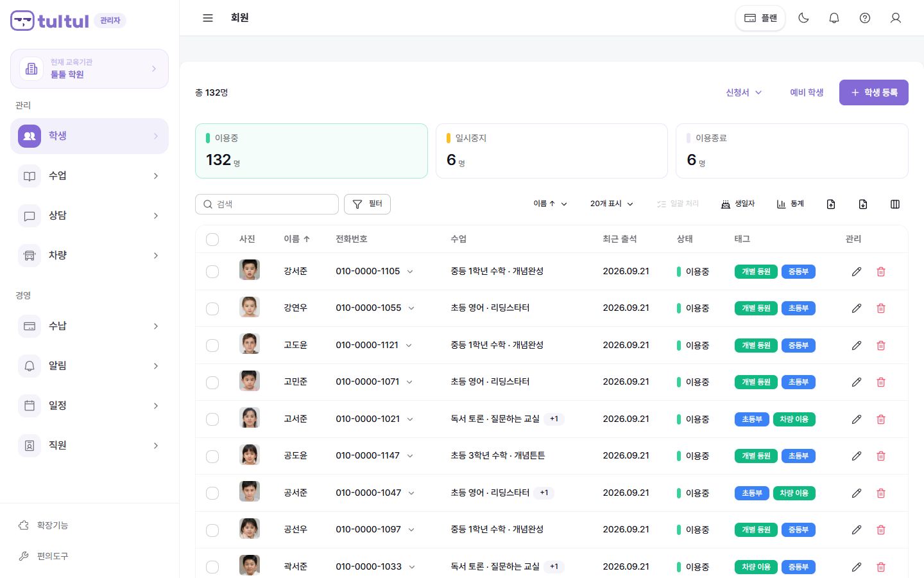Select checkbox for 강서준 row

(x=212, y=272)
